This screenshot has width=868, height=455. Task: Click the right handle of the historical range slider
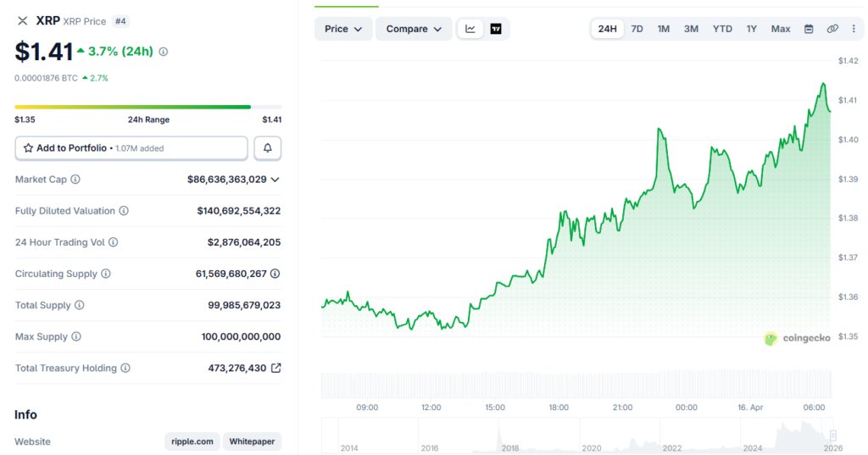pyautogui.click(x=833, y=436)
